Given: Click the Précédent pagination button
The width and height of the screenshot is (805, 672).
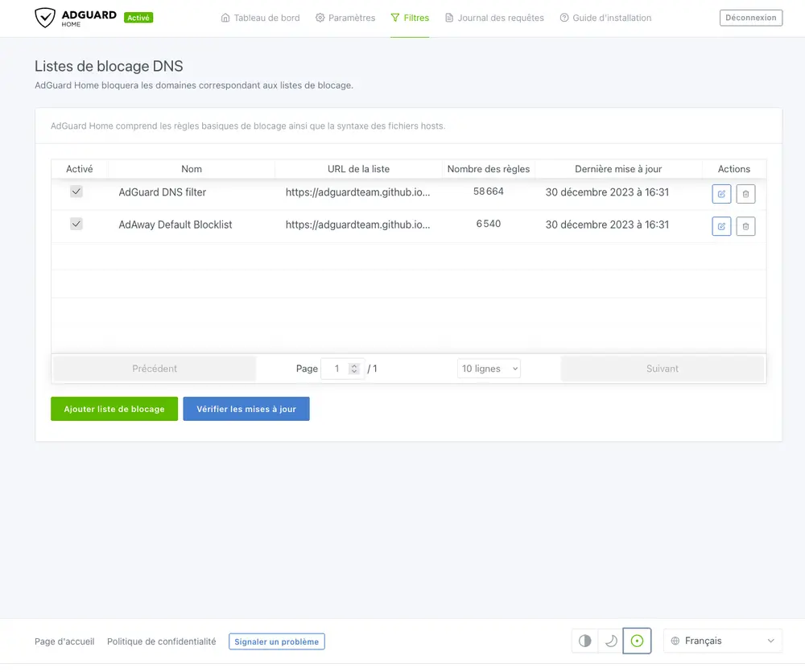Looking at the screenshot, I should 155,369.
